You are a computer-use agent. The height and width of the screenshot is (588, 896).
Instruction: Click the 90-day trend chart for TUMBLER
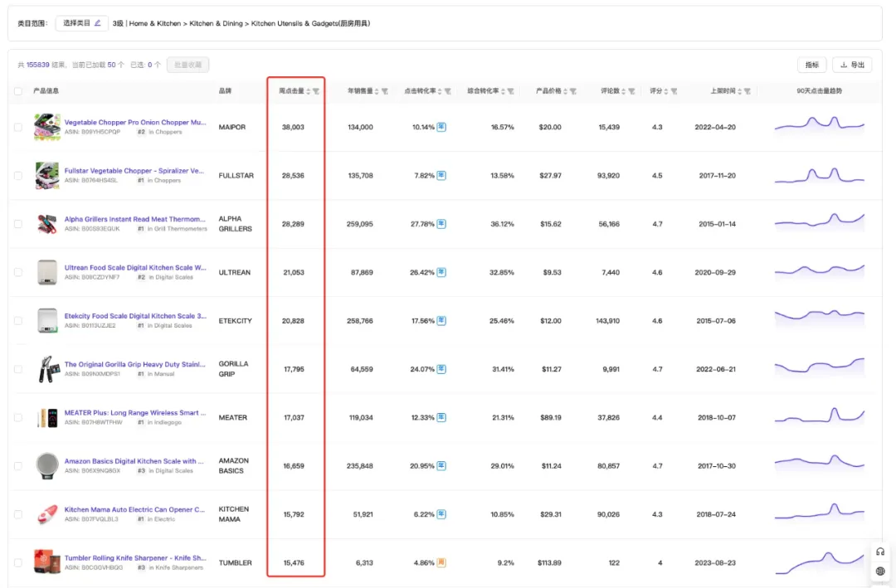820,562
